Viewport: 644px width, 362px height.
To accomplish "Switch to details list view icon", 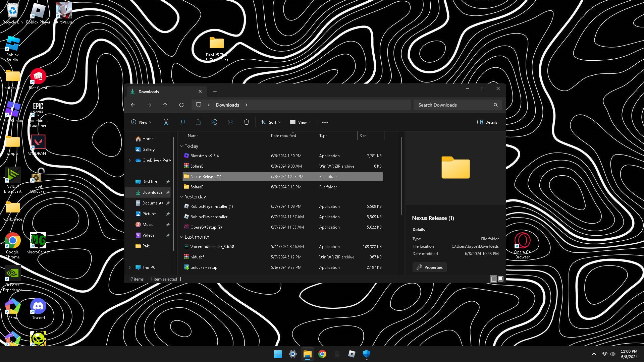I will [493, 279].
